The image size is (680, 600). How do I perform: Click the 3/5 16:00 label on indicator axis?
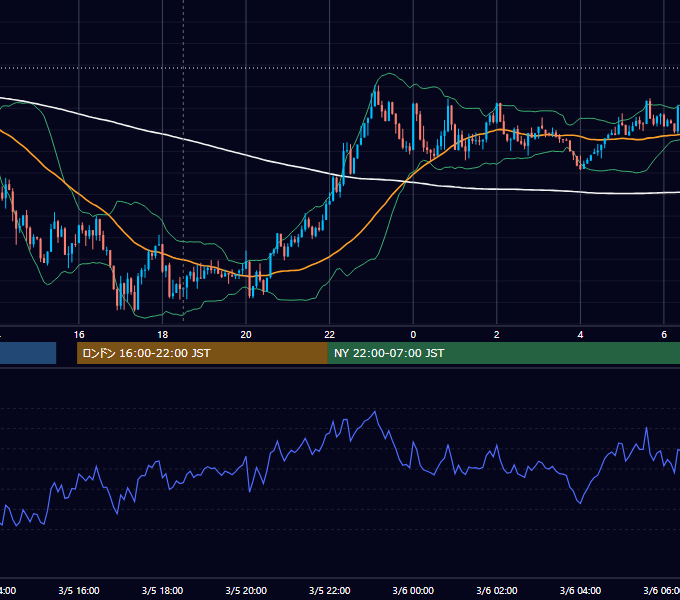79,590
